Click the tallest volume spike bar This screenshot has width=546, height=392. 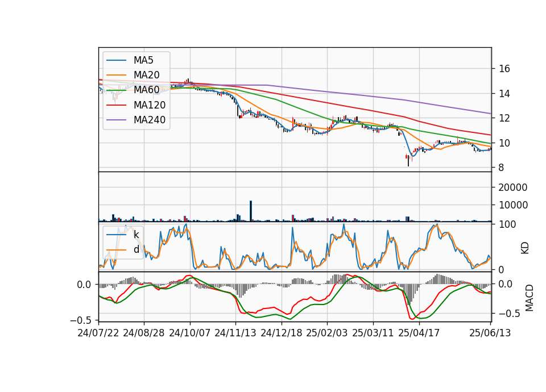[251, 211]
